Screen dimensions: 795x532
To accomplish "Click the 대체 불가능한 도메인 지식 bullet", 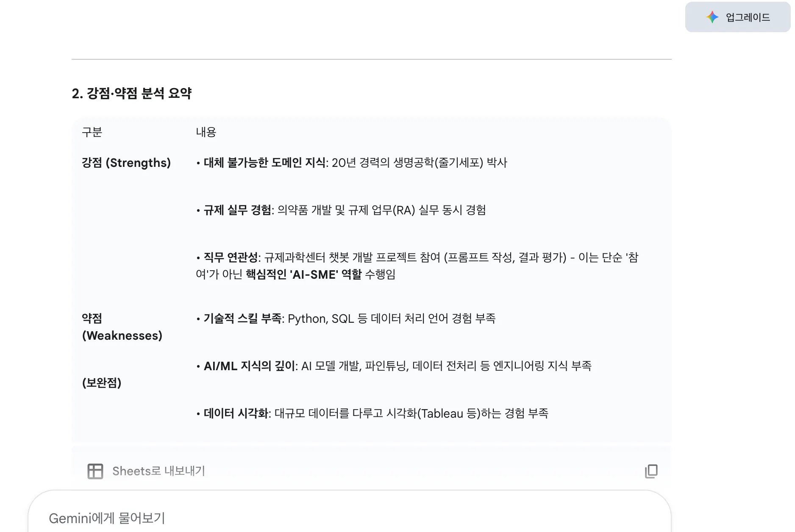I will point(351,163).
